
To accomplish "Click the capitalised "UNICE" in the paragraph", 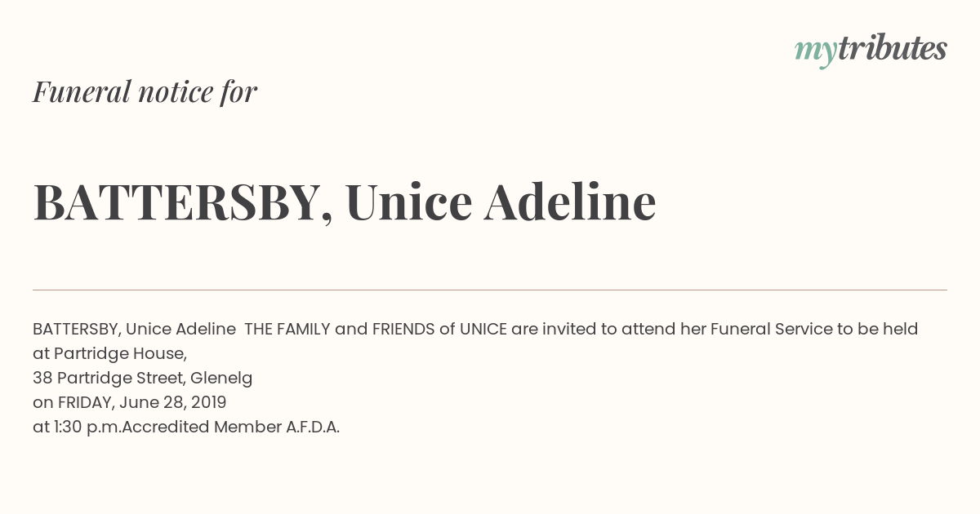I will pyautogui.click(x=483, y=329).
